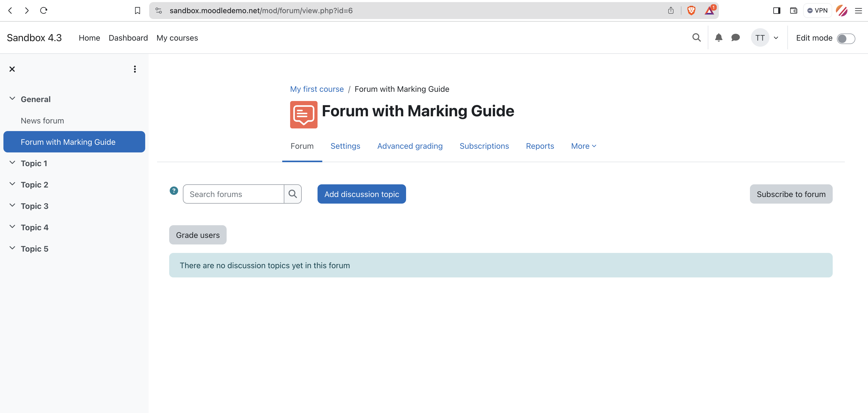
Task: Click the TT user avatar
Action: point(760,38)
